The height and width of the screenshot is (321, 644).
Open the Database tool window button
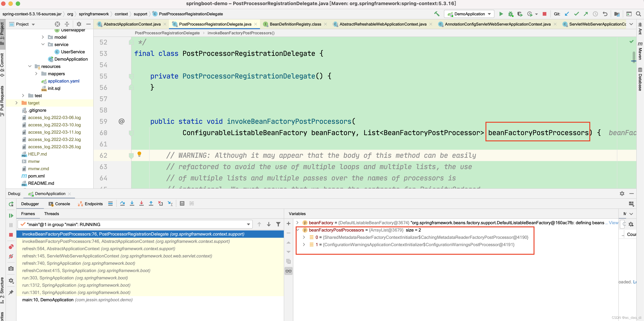point(640,79)
